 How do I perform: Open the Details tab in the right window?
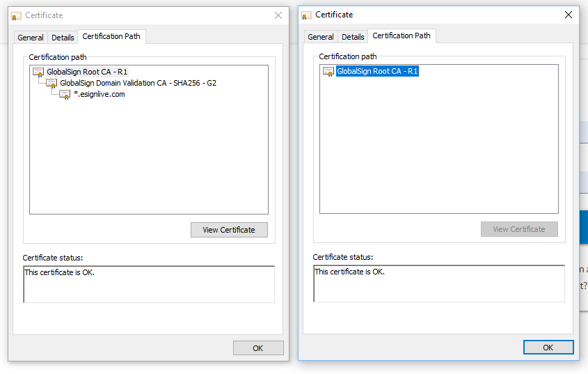click(x=353, y=37)
